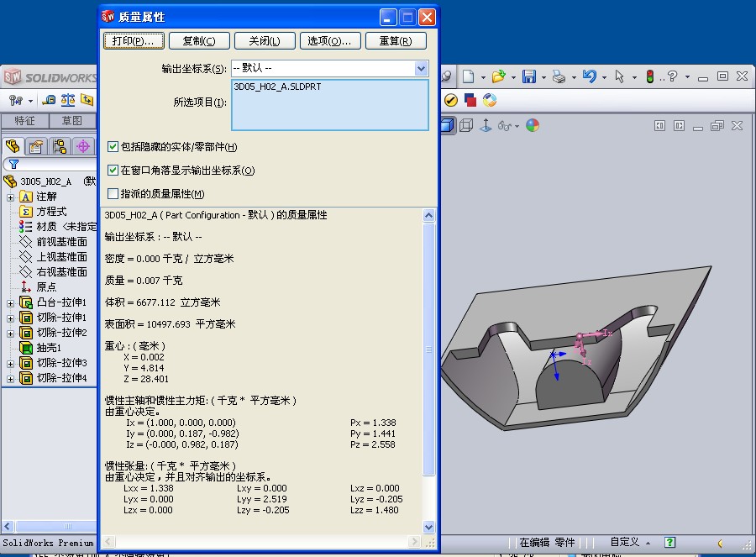Enable 指派的质量属性 checkbox
Viewport: 756px width, 557px height.
(113, 194)
